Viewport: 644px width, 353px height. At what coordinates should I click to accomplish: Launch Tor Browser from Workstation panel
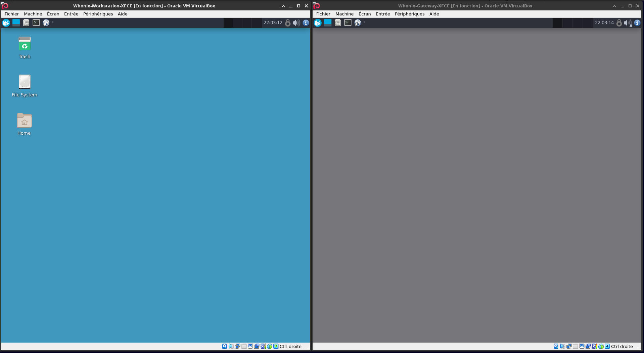click(46, 23)
